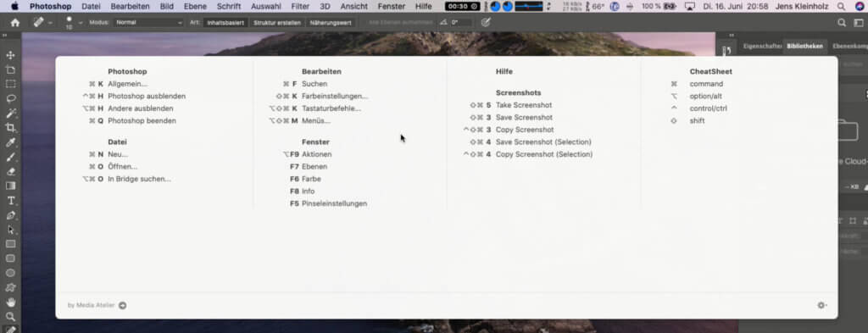Image resolution: width=868 pixels, height=333 pixels.
Task: Select the Rectangle shape tool
Action: pyautogui.click(x=10, y=244)
